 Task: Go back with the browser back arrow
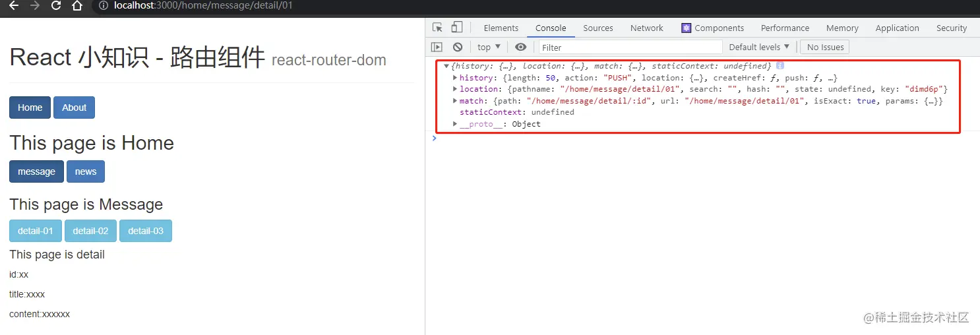pyautogui.click(x=14, y=6)
